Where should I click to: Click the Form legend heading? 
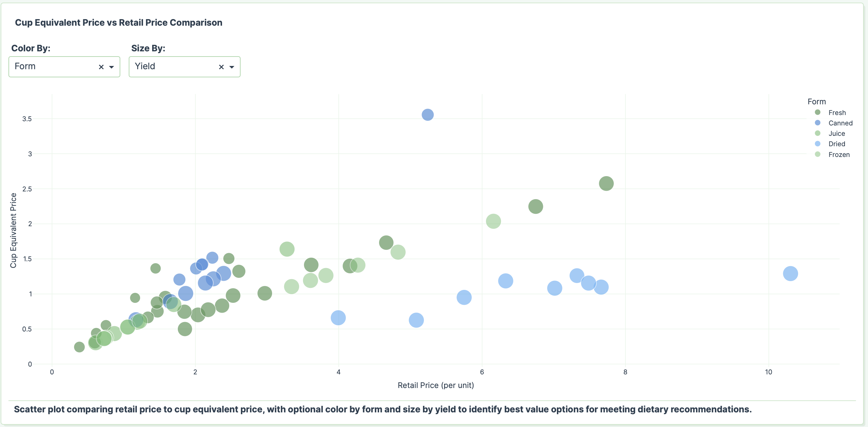(817, 101)
